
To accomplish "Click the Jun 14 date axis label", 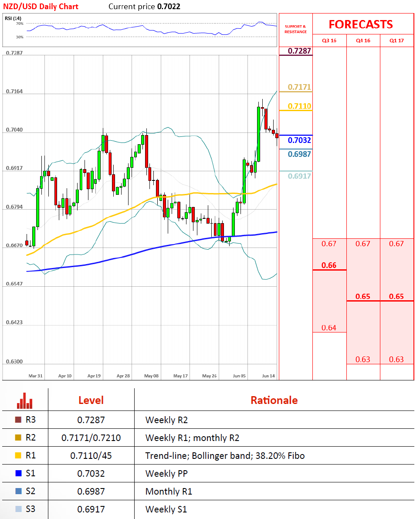I will (x=268, y=376).
